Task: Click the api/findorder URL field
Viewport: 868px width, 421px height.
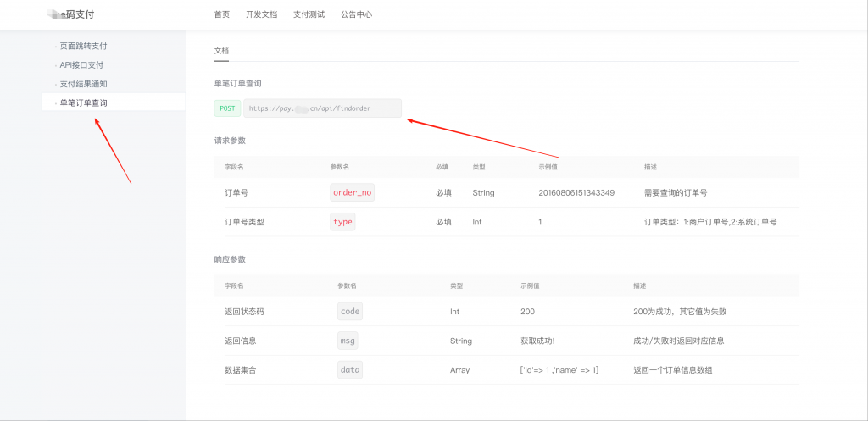Action: click(322, 108)
